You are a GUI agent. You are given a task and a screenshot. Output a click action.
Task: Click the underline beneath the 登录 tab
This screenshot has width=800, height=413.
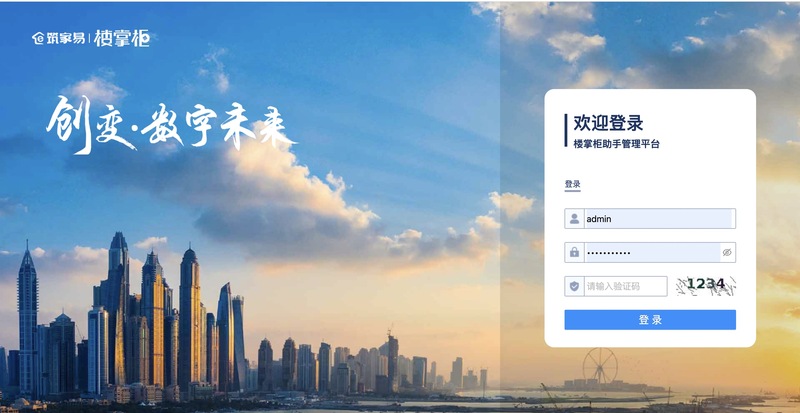[572, 191]
